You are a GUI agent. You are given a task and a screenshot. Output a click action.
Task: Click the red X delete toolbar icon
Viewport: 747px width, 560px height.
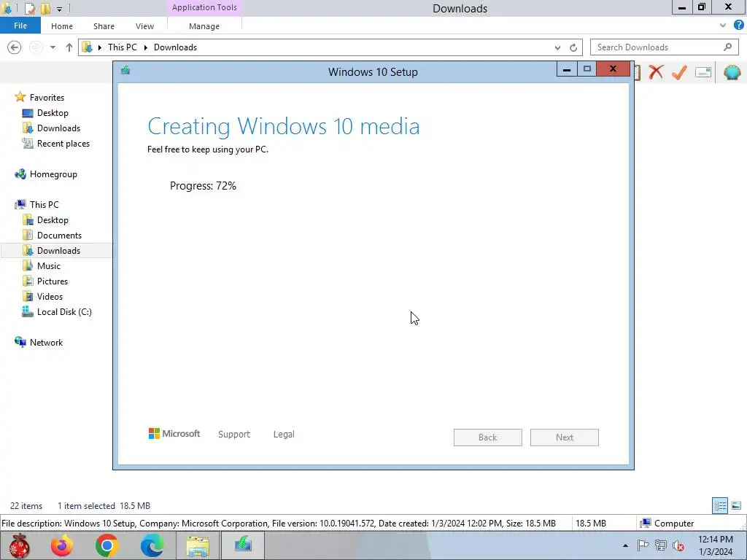point(656,72)
